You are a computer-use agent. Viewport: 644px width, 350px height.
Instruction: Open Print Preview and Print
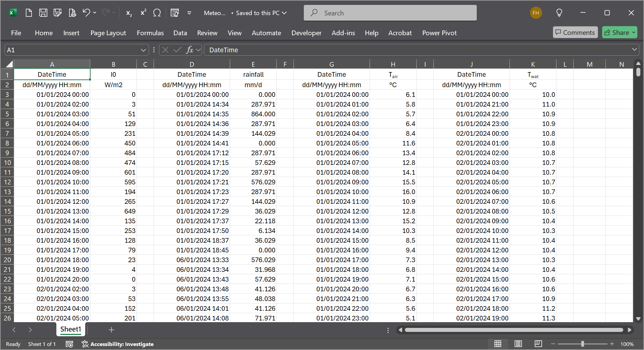click(72, 13)
